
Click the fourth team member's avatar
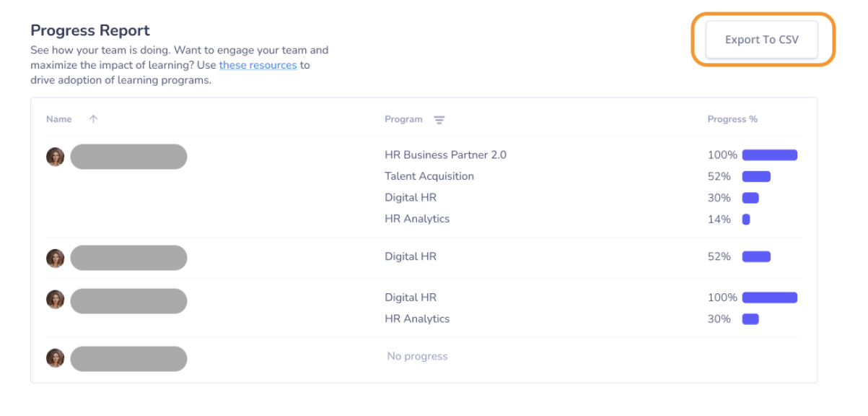[x=56, y=357]
